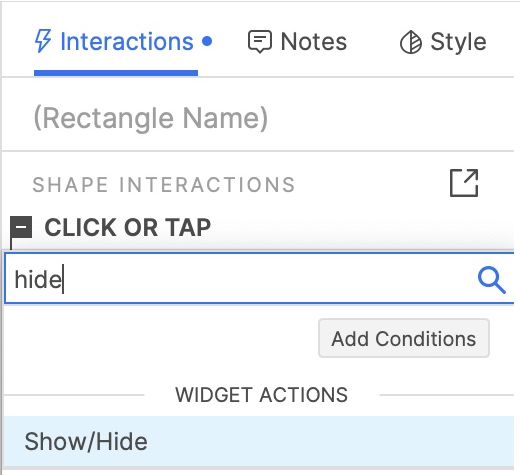Click the blue dot beside Interactions
This screenshot has width=520, height=475.
point(207,41)
